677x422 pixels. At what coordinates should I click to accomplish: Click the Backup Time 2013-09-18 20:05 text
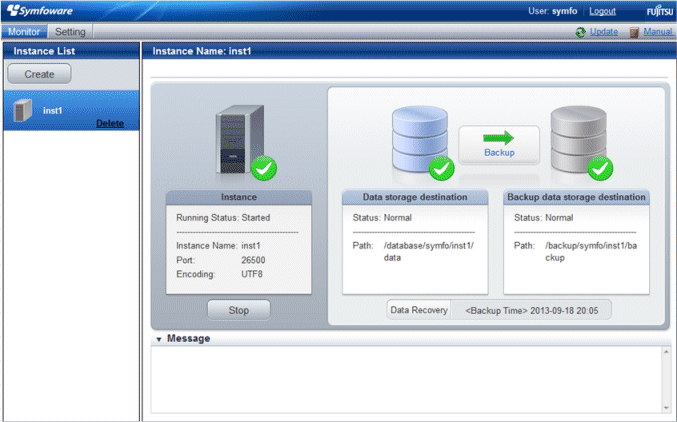tap(532, 311)
